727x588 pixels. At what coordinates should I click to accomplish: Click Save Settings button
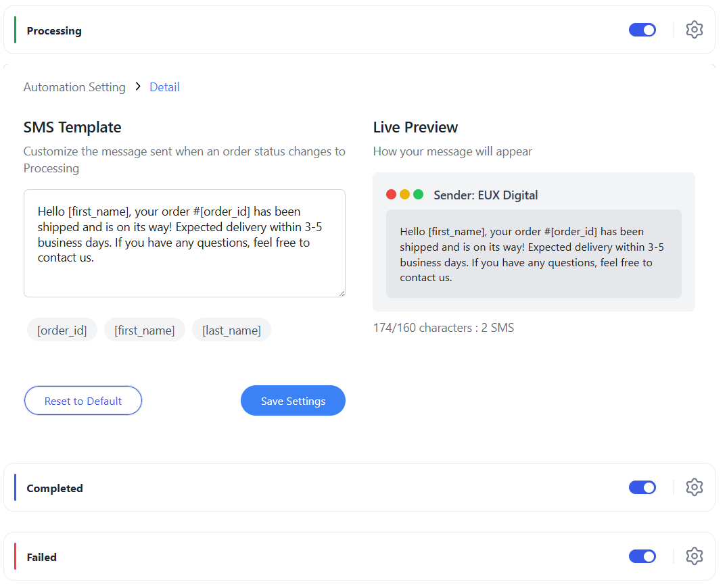tap(293, 401)
